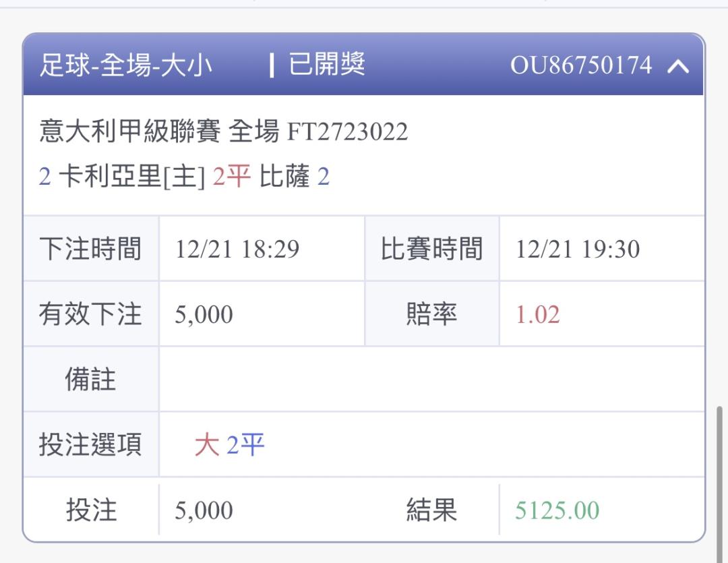Viewport: 728px width, 563px height.
Task: Click order number OU86750174
Action: (x=581, y=65)
